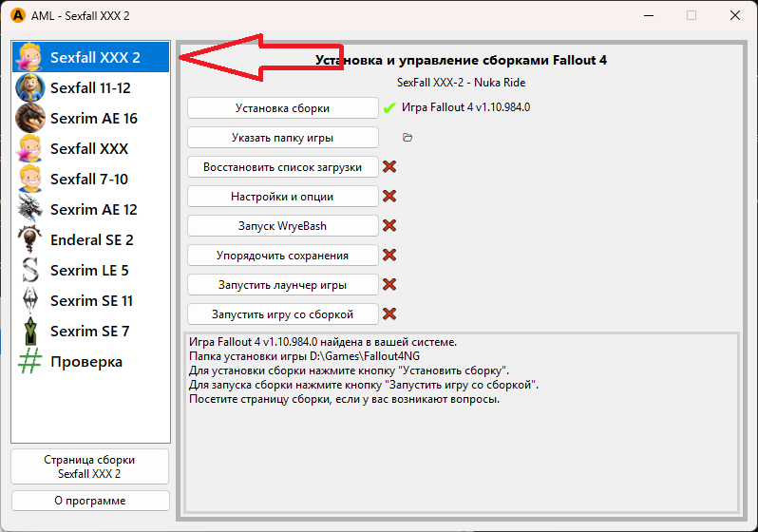Click the Enderal SE 2 icon
This screenshot has height=532, width=758.
[30, 239]
